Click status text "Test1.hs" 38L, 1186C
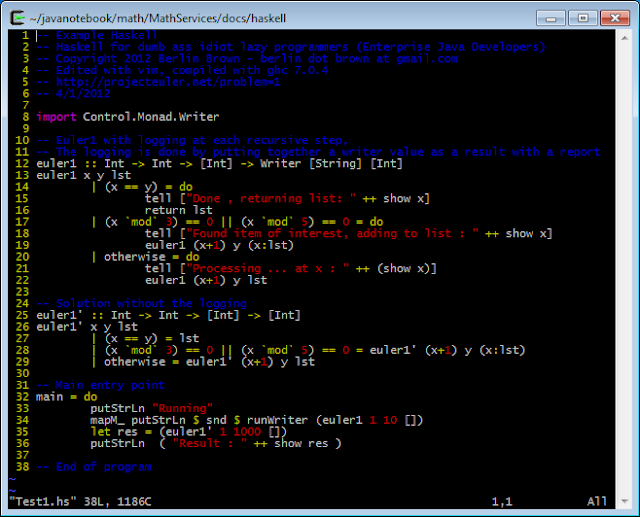This screenshot has width=640, height=517. 80,501
